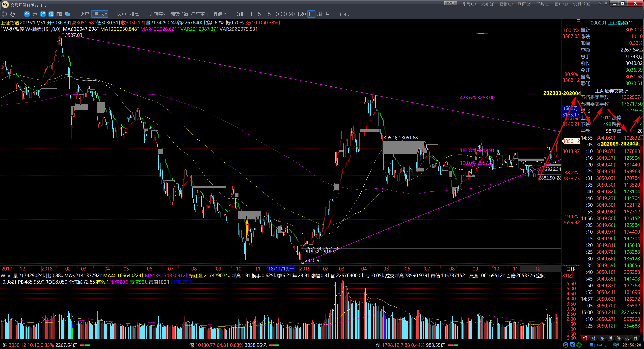
Task: Open the 用户中心 link
Action: [x=598, y=345]
